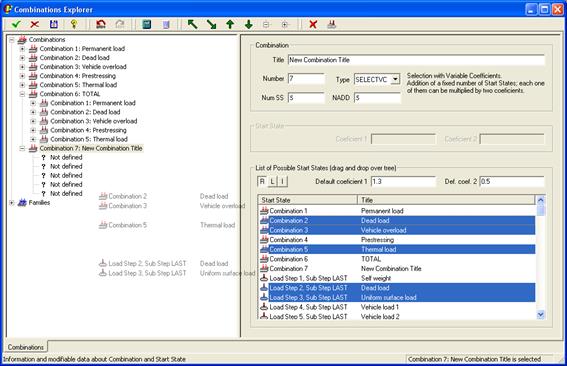Click the Def. coef. 2 field

click(x=512, y=181)
